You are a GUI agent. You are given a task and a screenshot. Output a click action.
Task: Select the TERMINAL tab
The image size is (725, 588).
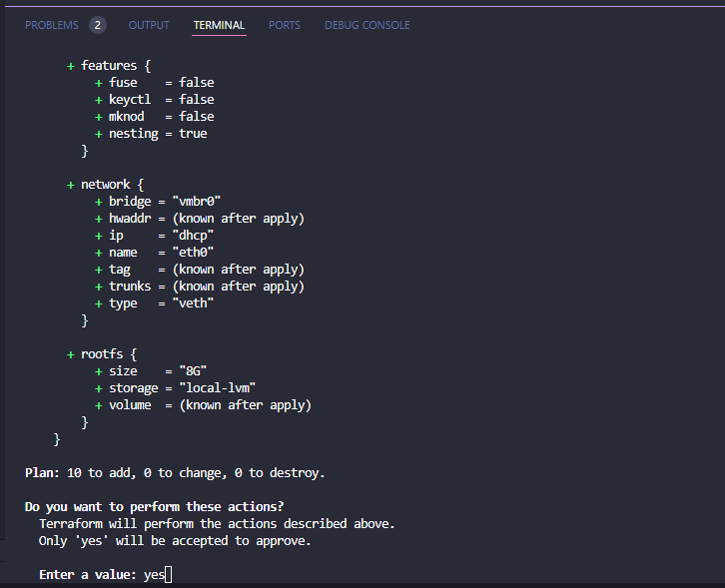click(x=219, y=25)
